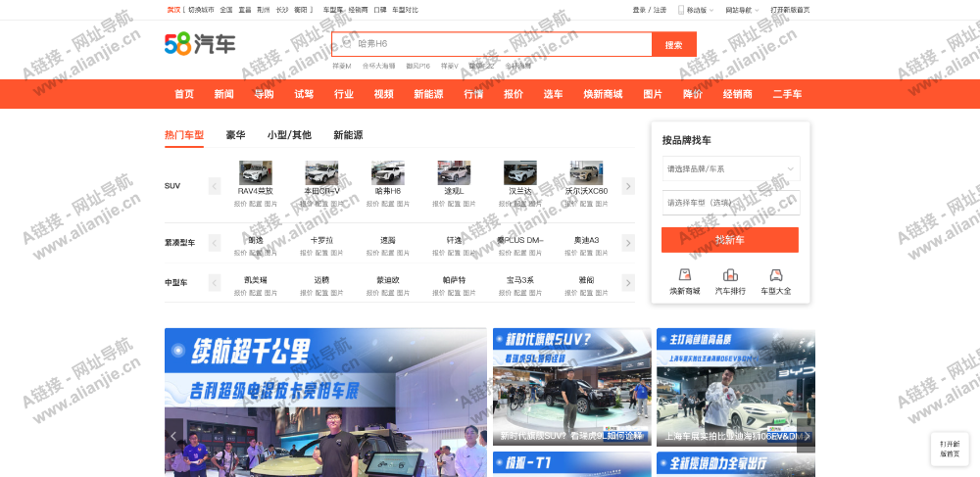
Task: Click the 凯美瑞 car link
Action: 256,280
